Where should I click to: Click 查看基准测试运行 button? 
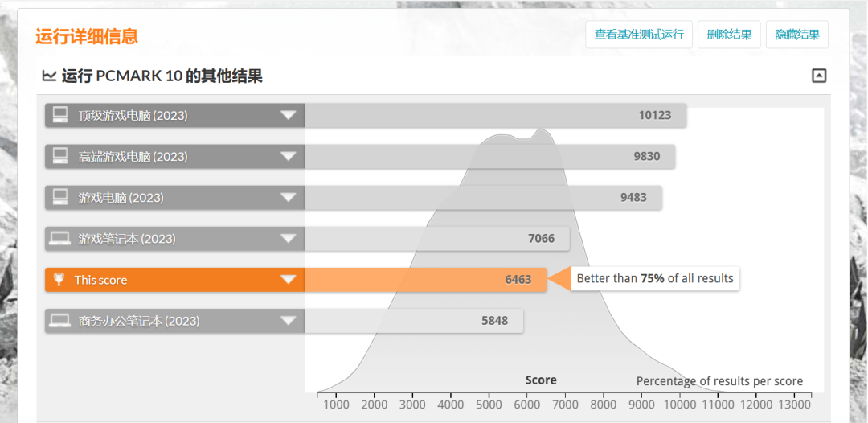coord(639,35)
